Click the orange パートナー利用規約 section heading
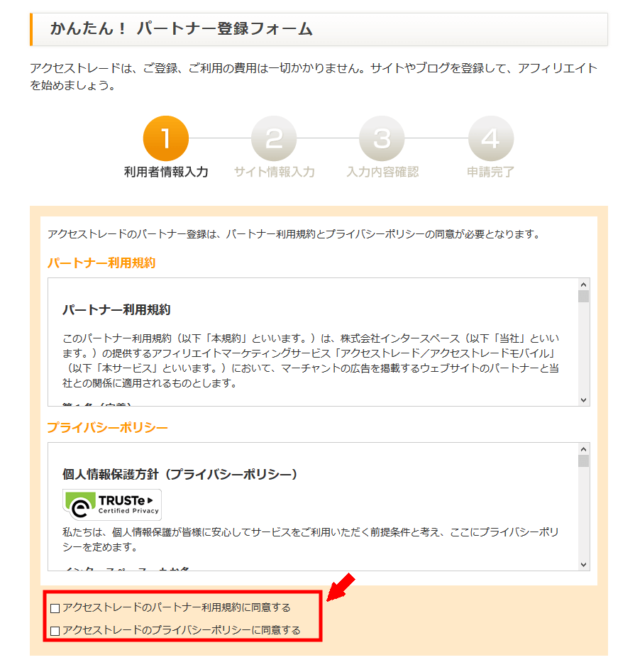Viewport: 635px width, 672px height. [x=101, y=263]
